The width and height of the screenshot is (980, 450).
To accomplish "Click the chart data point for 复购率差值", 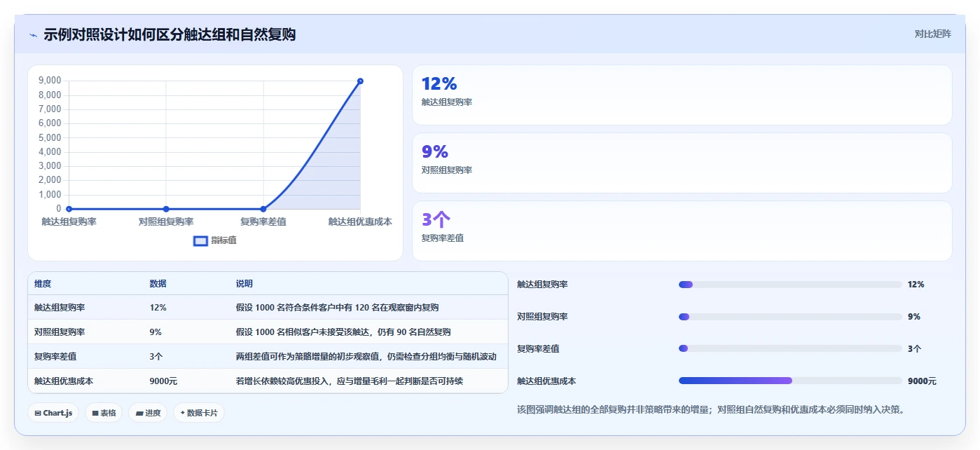I will click(263, 209).
